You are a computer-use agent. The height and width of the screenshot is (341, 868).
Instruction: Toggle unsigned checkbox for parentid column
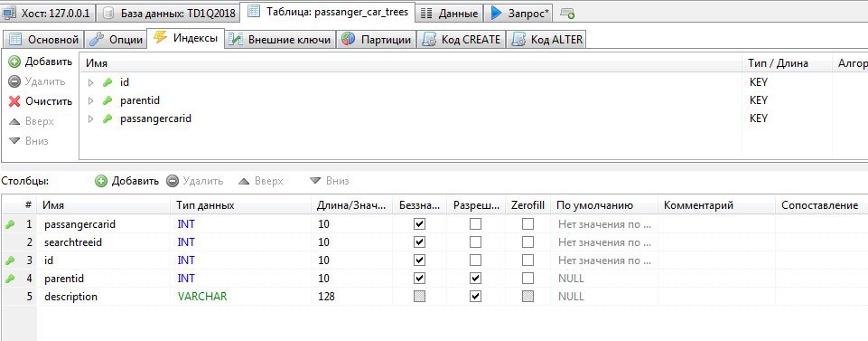point(420,279)
